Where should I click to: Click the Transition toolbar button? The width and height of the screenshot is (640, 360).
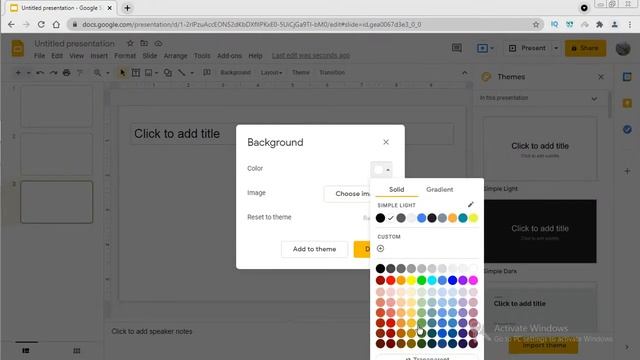[332, 73]
